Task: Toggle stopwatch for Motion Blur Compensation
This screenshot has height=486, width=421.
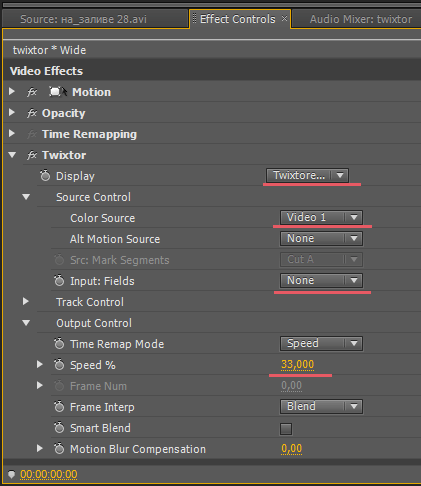Action: point(59,449)
